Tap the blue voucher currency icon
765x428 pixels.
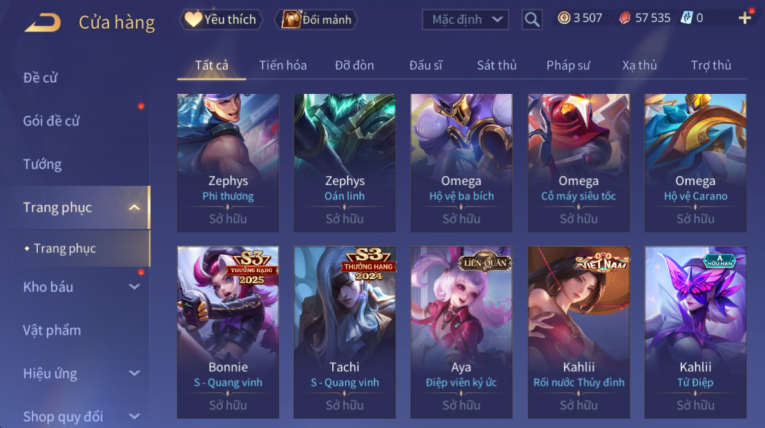[x=686, y=19]
